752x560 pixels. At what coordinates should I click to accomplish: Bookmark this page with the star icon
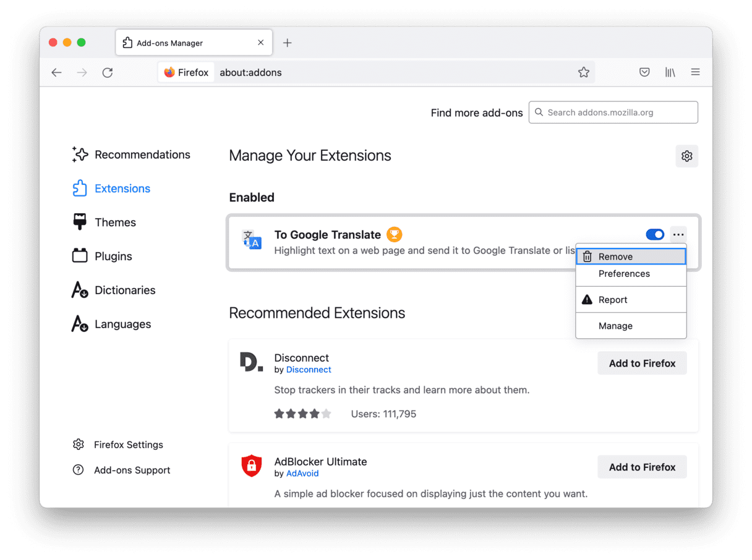tap(583, 72)
